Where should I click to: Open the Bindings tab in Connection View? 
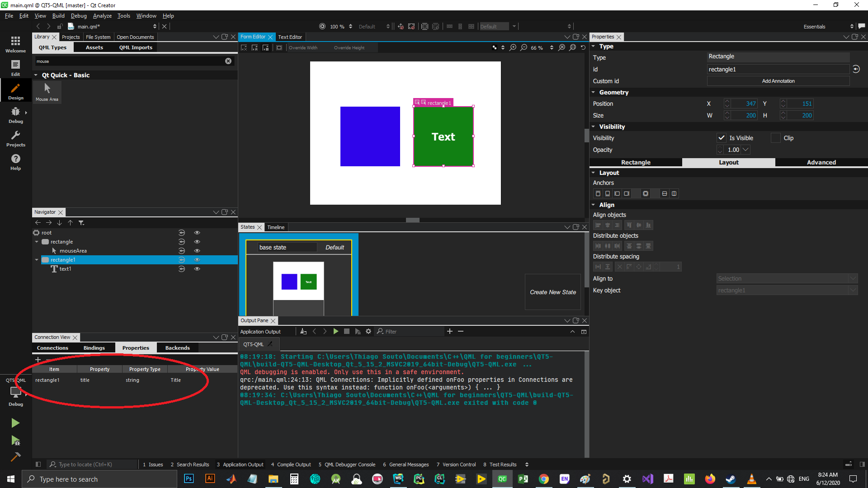(x=94, y=348)
